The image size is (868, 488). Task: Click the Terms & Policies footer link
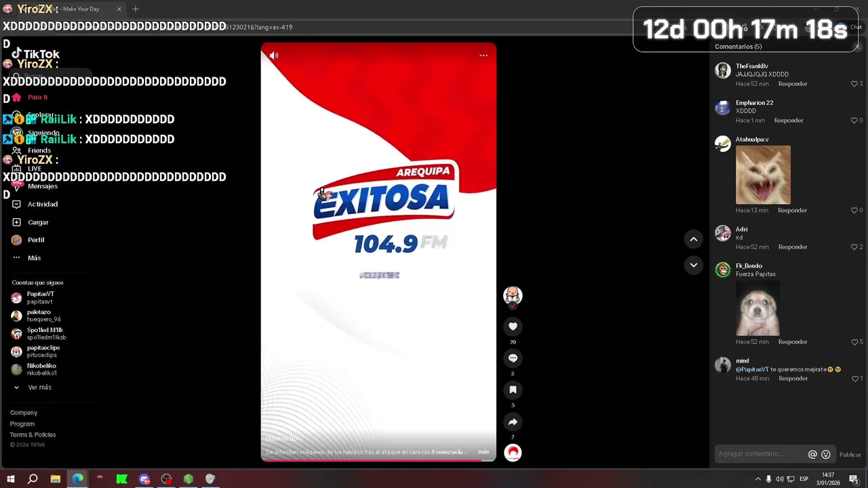[x=33, y=434]
